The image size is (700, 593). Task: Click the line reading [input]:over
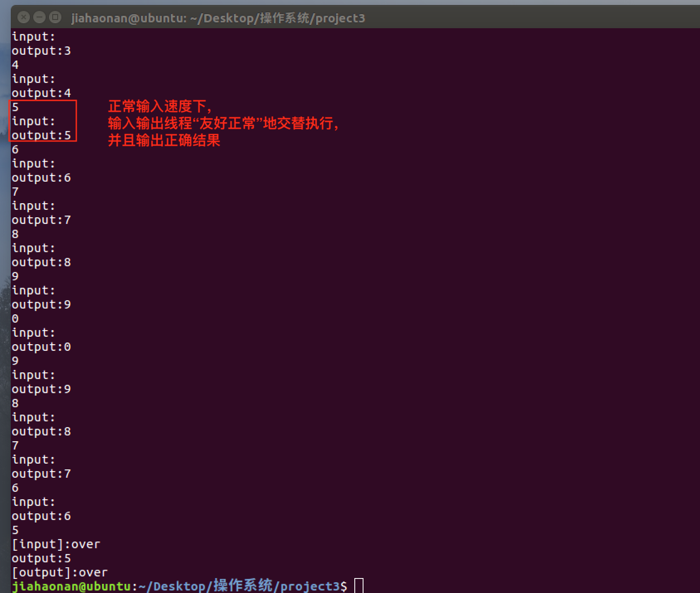(x=56, y=544)
